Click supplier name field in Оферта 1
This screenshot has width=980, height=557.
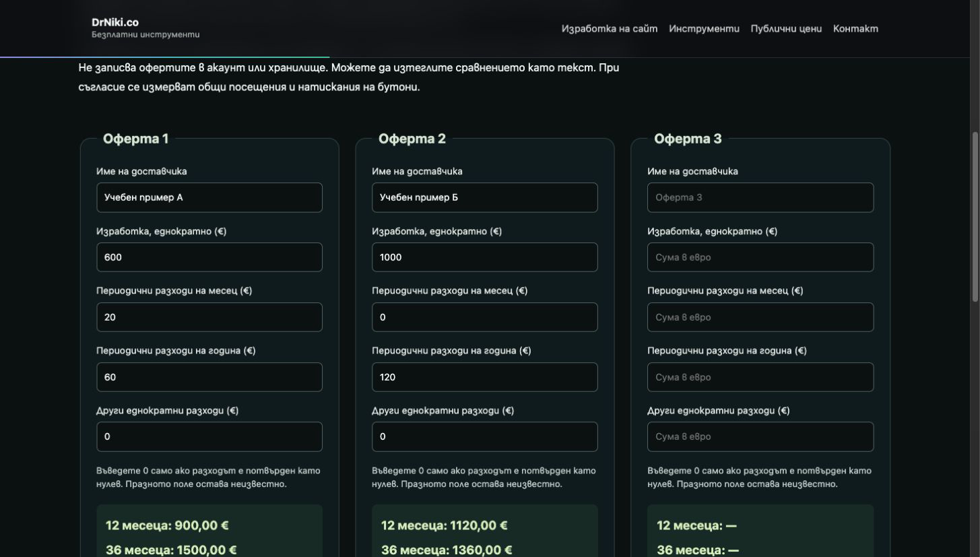209,197
